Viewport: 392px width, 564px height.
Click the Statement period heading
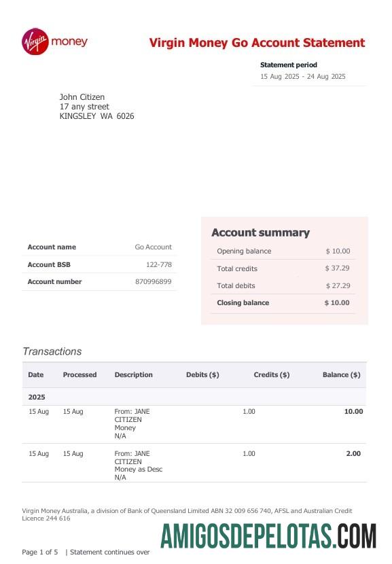289,65
